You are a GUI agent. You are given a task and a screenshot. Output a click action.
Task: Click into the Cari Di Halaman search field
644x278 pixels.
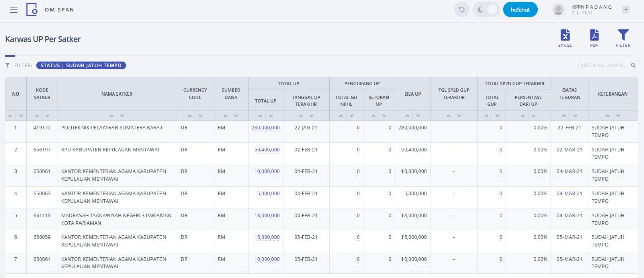click(602, 65)
